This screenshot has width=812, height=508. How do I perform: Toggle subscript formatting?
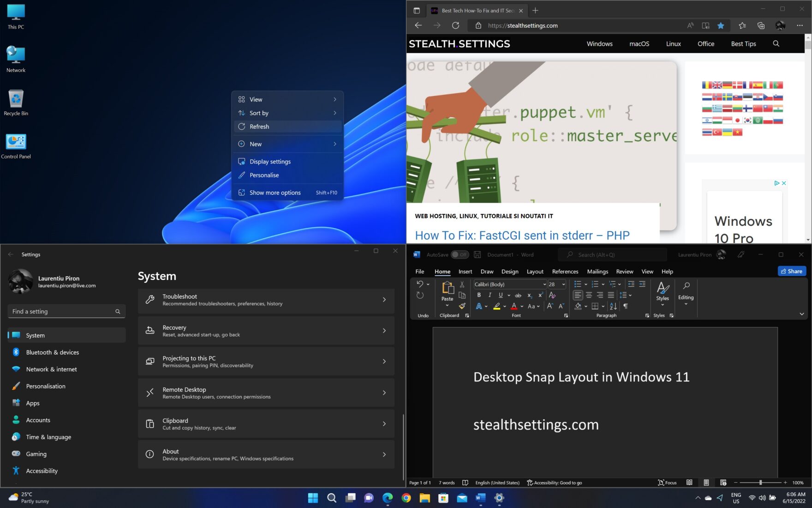[x=530, y=295]
